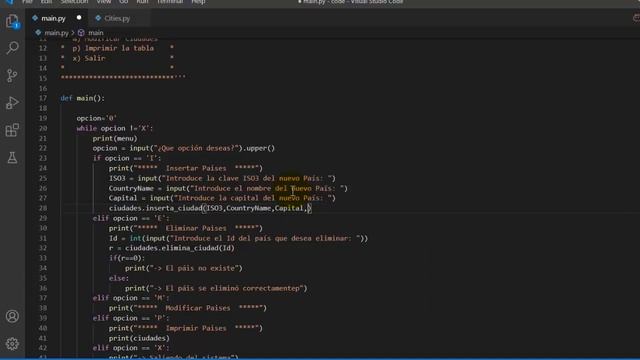
Task: Click the main function symbol icon in breadcrumbs
Action: click(x=81, y=33)
